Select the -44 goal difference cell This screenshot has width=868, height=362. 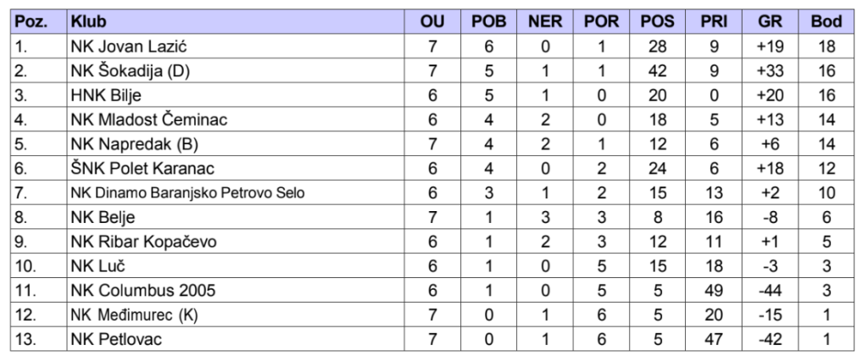pos(771,291)
